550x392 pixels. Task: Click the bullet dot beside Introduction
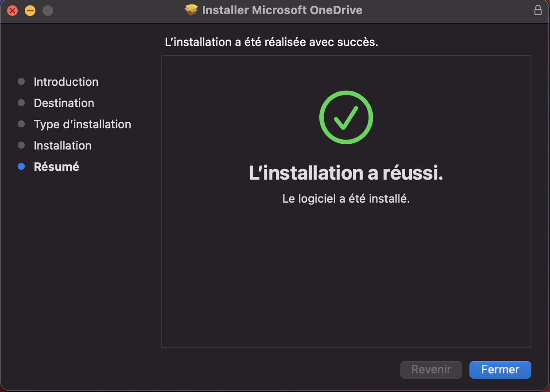21,82
